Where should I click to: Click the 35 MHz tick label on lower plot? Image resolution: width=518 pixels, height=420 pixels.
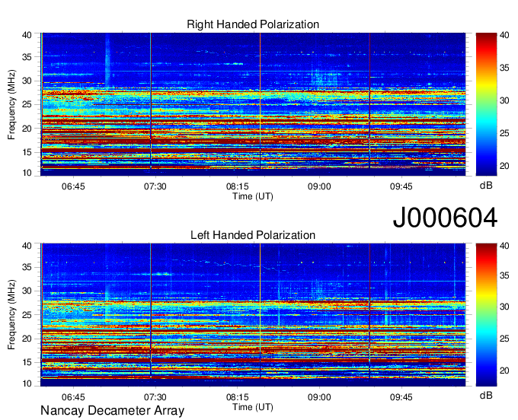tap(27, 267)
